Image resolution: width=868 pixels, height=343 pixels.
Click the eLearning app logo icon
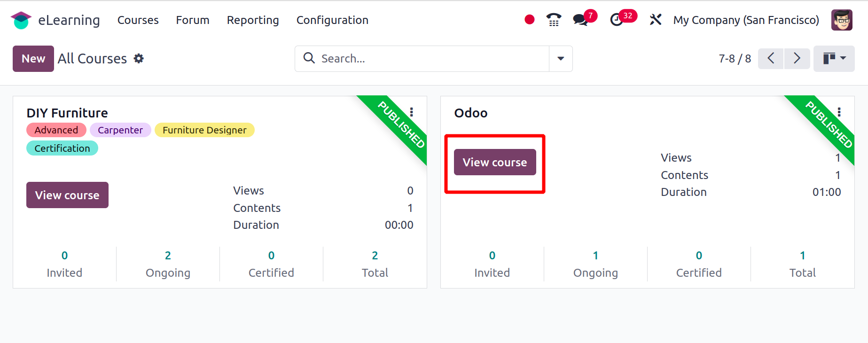coord(21,20)
